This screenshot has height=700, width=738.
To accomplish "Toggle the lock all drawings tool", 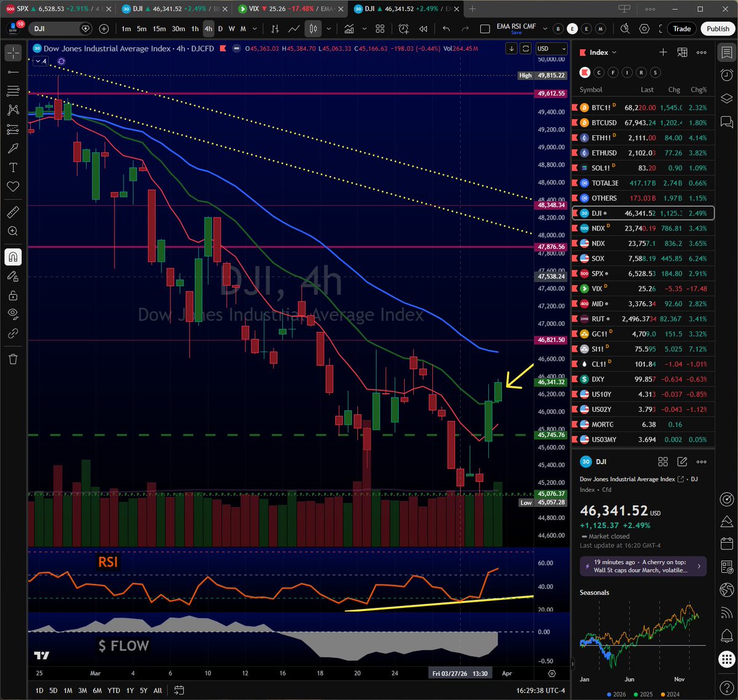I will pos(13,296).
